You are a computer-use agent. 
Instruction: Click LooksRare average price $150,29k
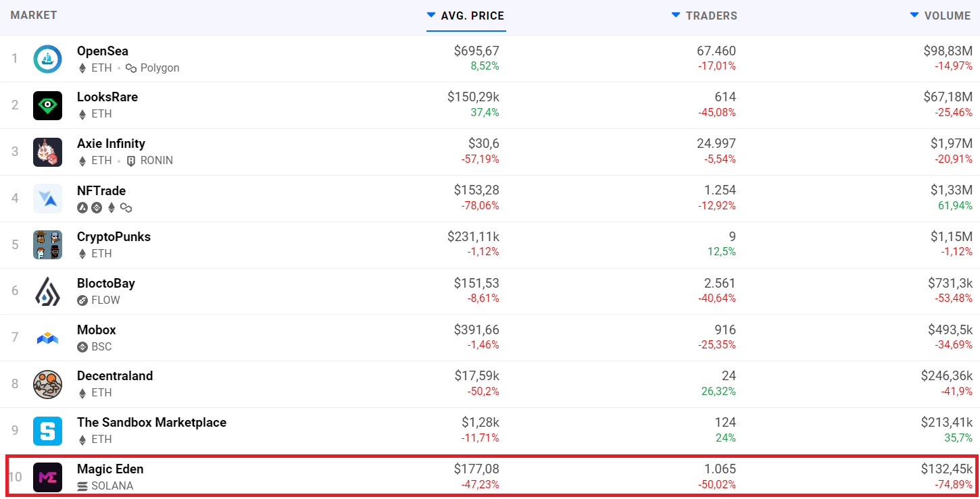point(473,97)
